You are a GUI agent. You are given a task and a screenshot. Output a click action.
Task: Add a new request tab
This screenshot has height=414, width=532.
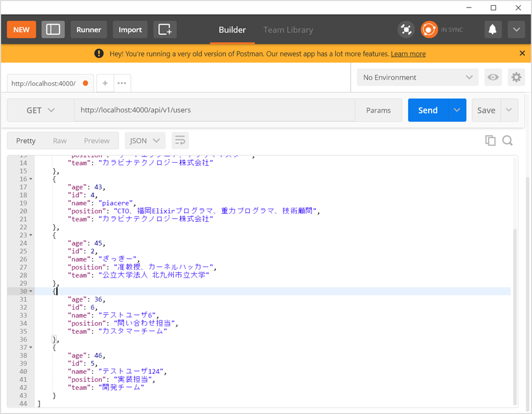point(105,83)
